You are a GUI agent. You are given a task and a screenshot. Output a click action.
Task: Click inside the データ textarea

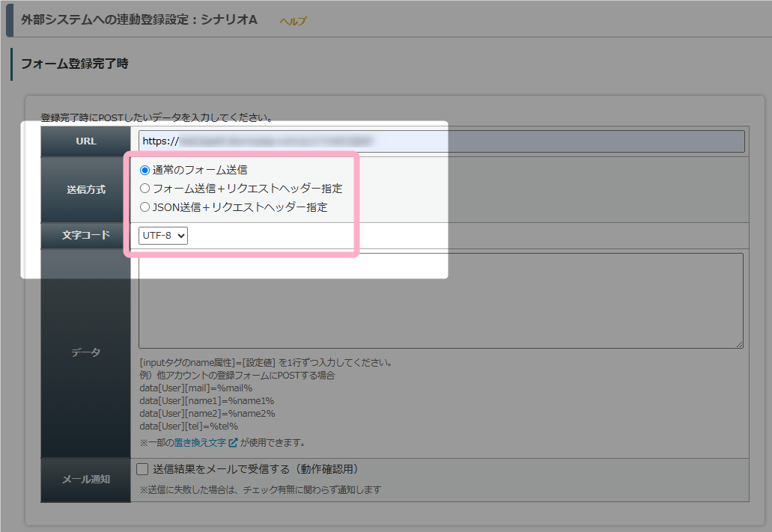[x=440, y=301]
